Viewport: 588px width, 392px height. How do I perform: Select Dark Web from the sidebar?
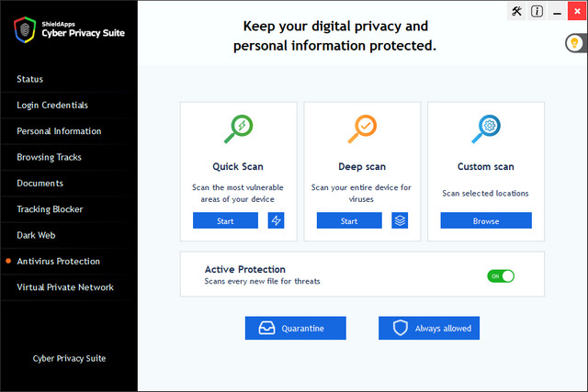[37, 235]
